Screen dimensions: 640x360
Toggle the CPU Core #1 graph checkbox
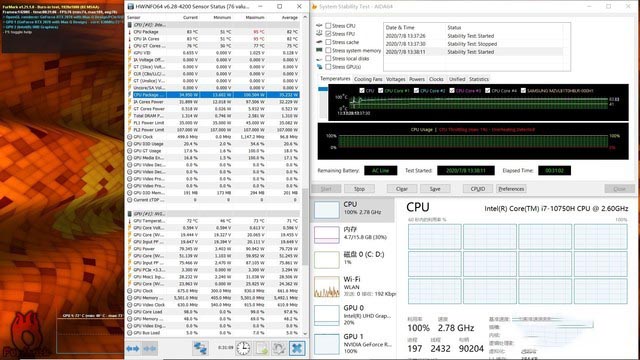(x=380, y=91)
